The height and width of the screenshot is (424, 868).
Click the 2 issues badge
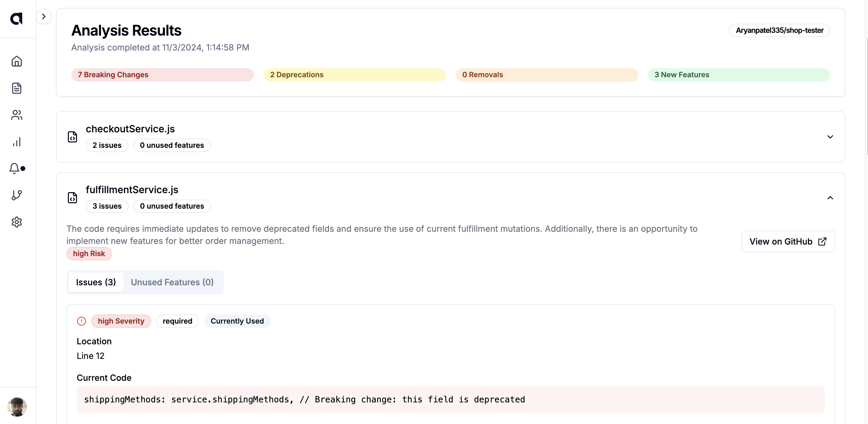pyautogui.click(x=107, y=145)
